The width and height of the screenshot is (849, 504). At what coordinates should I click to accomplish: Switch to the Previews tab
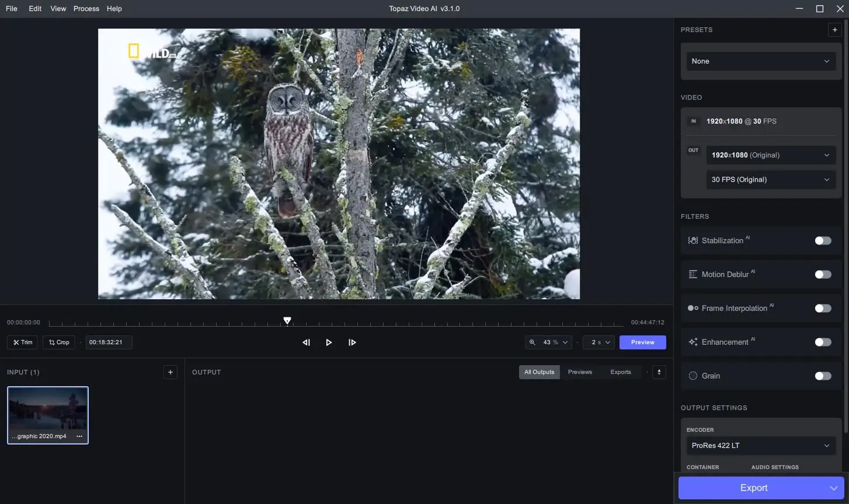click(580, 372)
